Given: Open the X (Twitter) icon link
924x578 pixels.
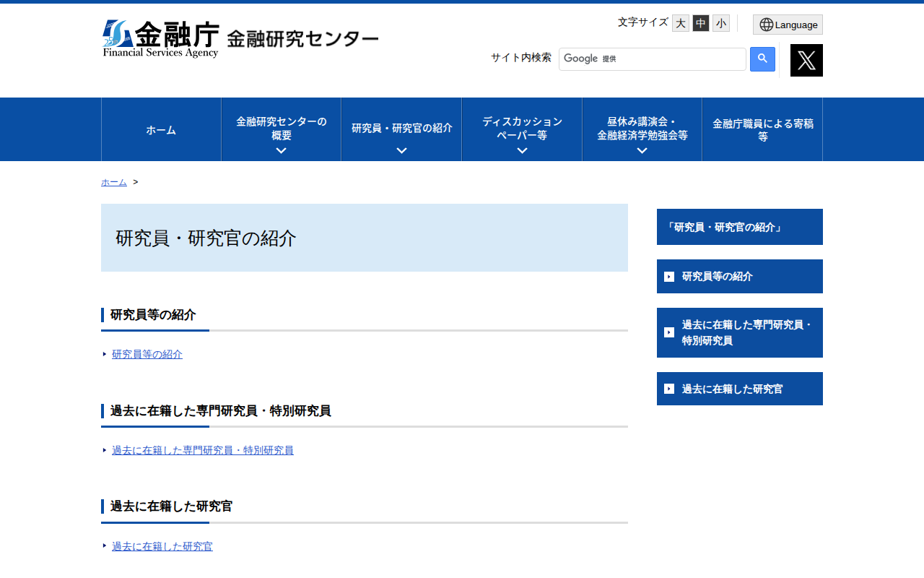Looking at the screenshot, I should pyautogui.click(x=806, y=60).
